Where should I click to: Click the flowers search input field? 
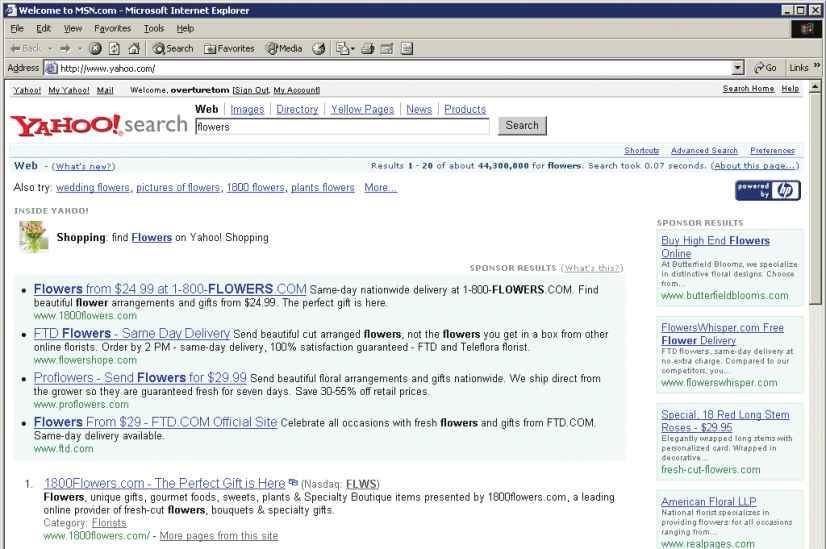(341, 127)
